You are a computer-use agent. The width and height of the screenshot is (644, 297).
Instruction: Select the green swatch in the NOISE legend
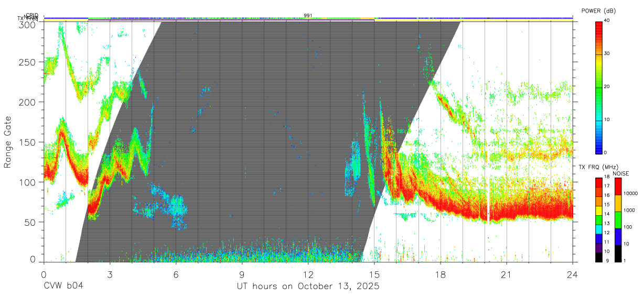click(x=618, y=220)
